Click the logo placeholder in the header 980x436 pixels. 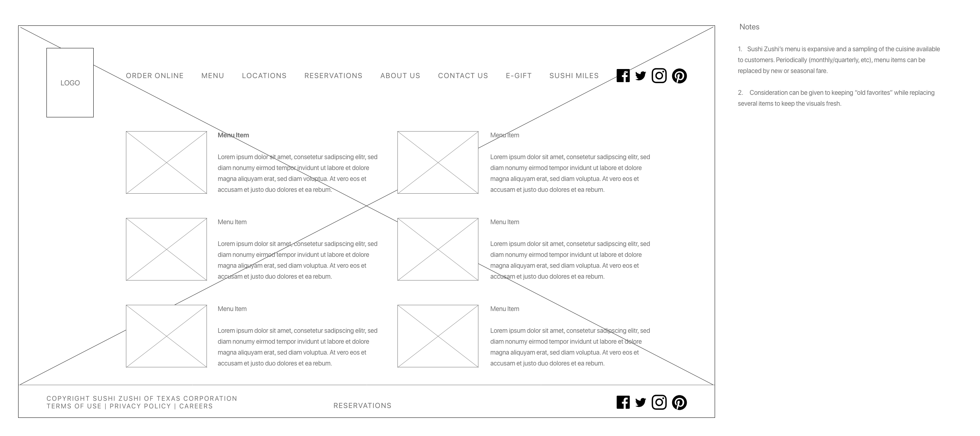coord(70,82)
